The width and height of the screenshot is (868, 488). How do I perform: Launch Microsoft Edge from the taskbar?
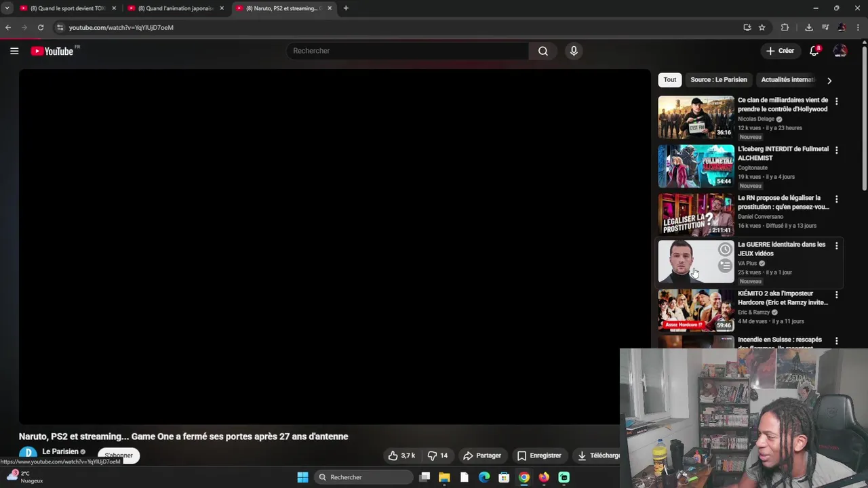click(484, 477)
